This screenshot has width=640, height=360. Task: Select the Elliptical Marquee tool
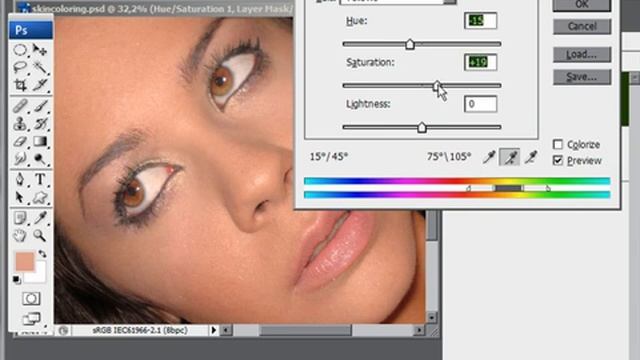20,50
